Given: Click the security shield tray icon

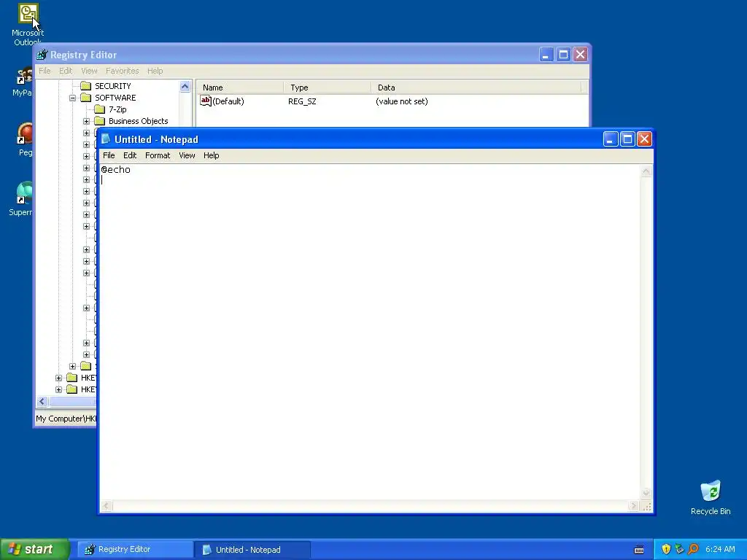Looking at the screenshot, I should click(666, 549).
